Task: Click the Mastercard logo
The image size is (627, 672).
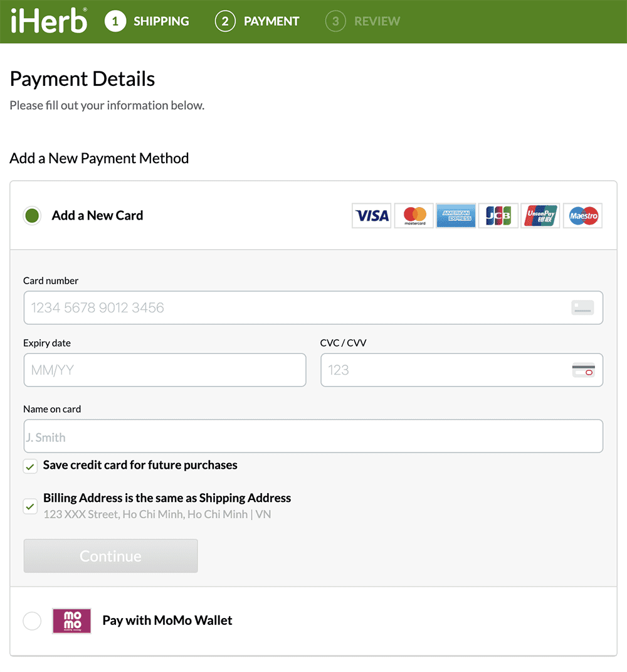Action: tap(413, 215)
